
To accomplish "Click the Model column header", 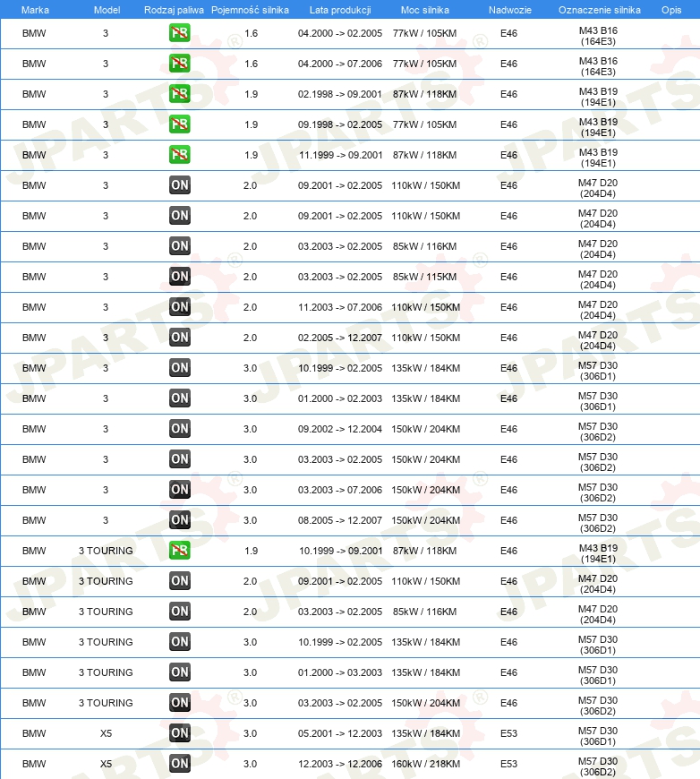I will [107, 10].
